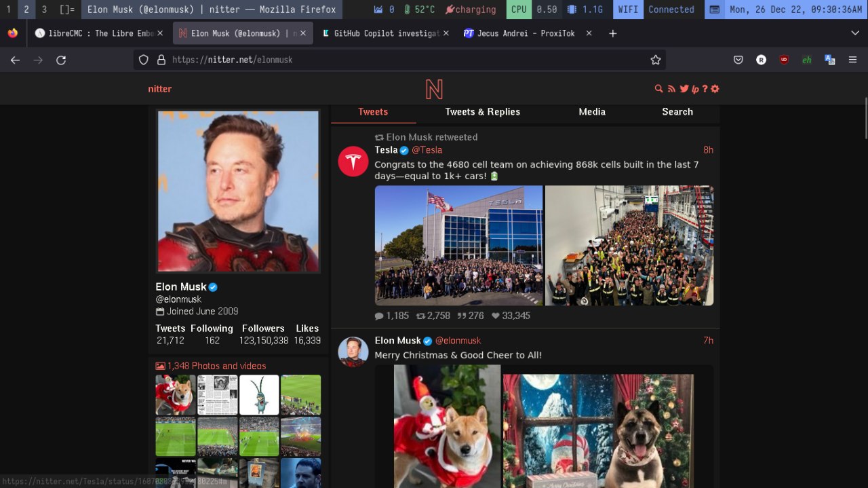Open Tesla's avatar on retweeted post
Screen dimensions: 868x488
[353, 161]
